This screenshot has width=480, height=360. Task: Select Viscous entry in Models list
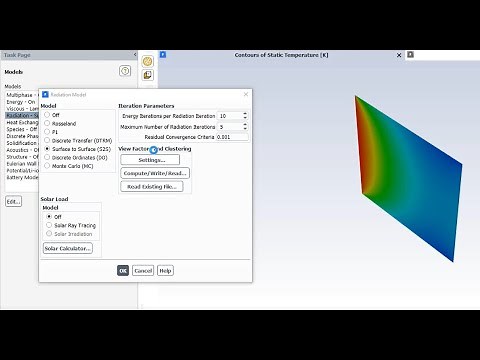coord(22,109)
